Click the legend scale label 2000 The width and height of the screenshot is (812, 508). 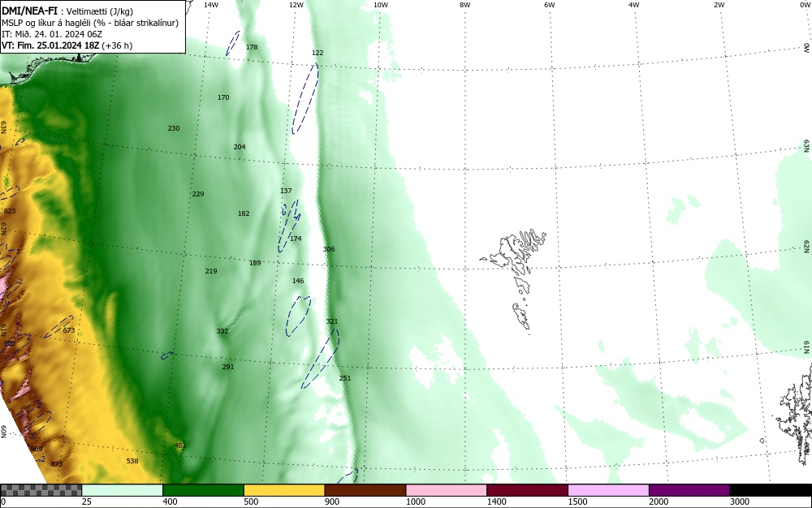point(659,502)
